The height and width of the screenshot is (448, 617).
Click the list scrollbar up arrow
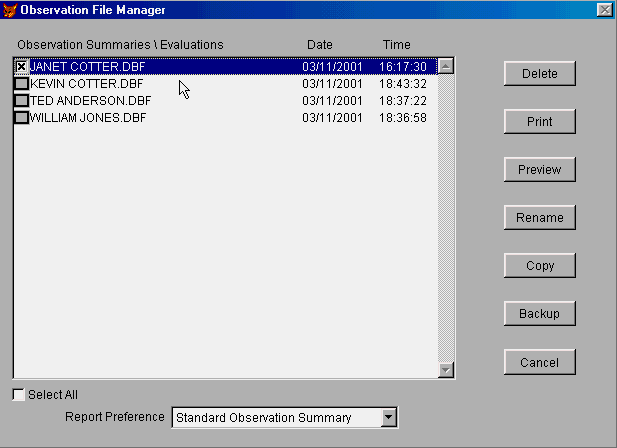point(446,66)
